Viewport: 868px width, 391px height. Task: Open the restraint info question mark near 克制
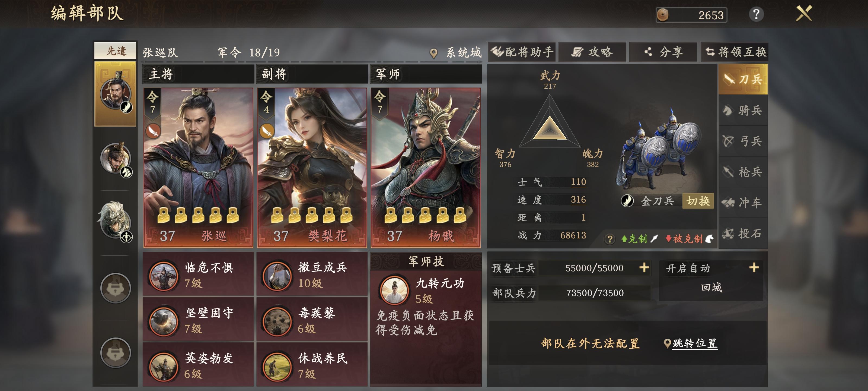[x=609, y=239]
